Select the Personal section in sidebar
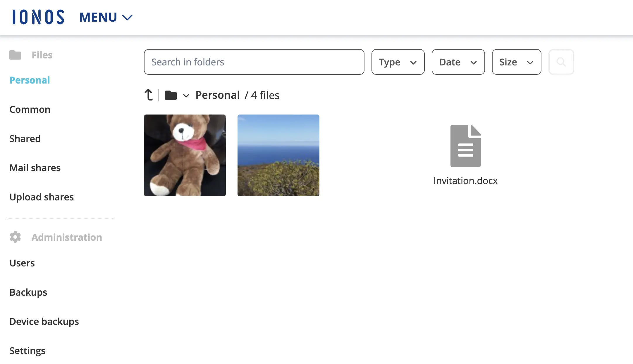 click(x=29, y=80)
